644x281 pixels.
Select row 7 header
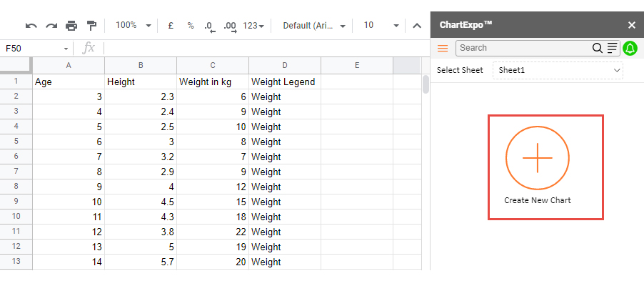pos(16,172)
